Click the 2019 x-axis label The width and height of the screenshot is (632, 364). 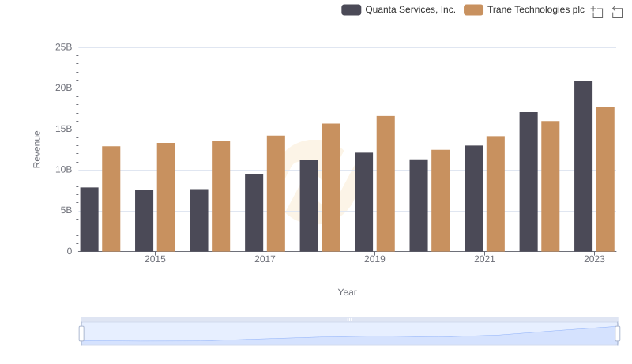(x=374, y=259)
